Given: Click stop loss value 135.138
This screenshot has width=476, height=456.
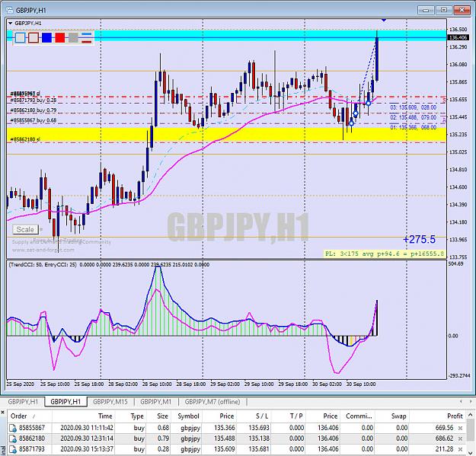Looking at the screenshot, I should coord(259,438).
